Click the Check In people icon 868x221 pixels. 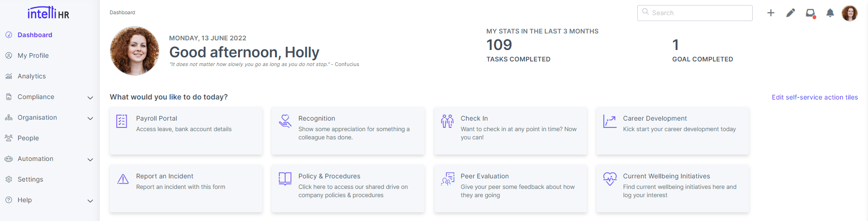pos(447,121)
